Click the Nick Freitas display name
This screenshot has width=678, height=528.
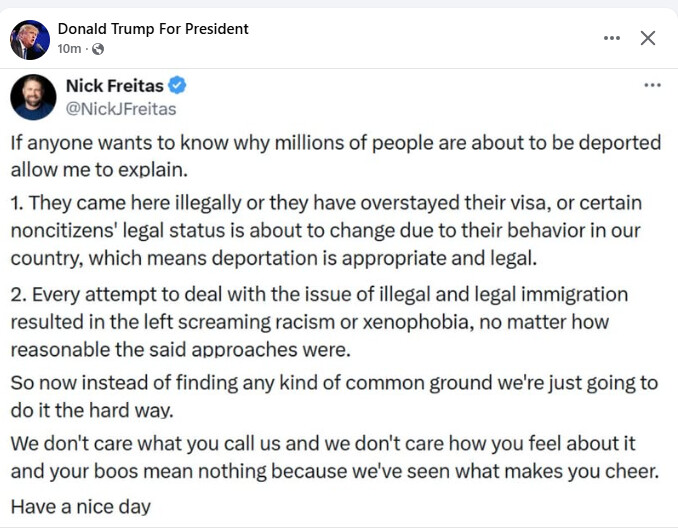tap(115, 86)
